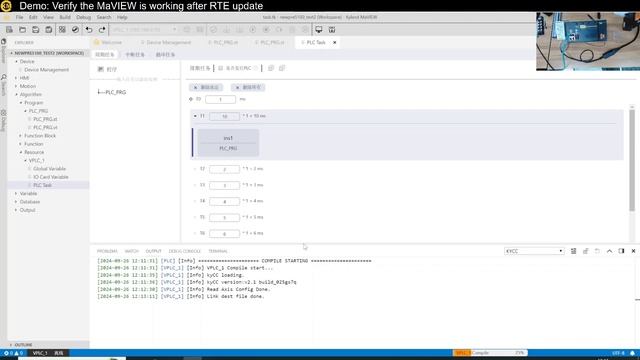Click the Compile progress bar in status bar
Image resolution: width=640 pixels, height=360 pixels.
tap(490, 353)
